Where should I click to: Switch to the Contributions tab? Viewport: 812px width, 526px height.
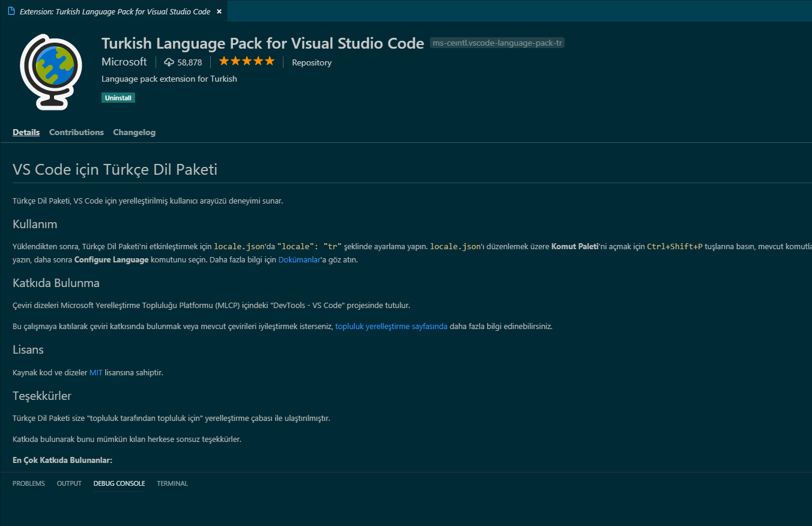coord(76,132)
